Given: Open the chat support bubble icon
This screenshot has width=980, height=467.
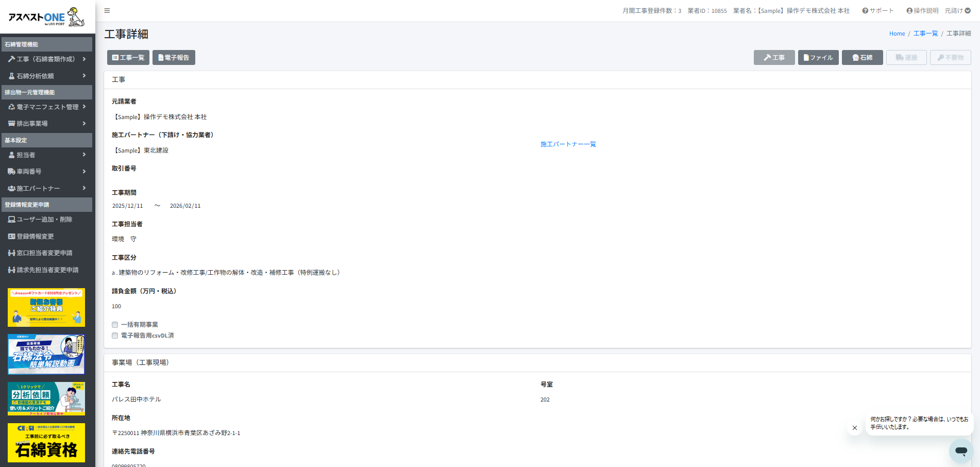Looking at the screenshot, I should click(961, 451).
